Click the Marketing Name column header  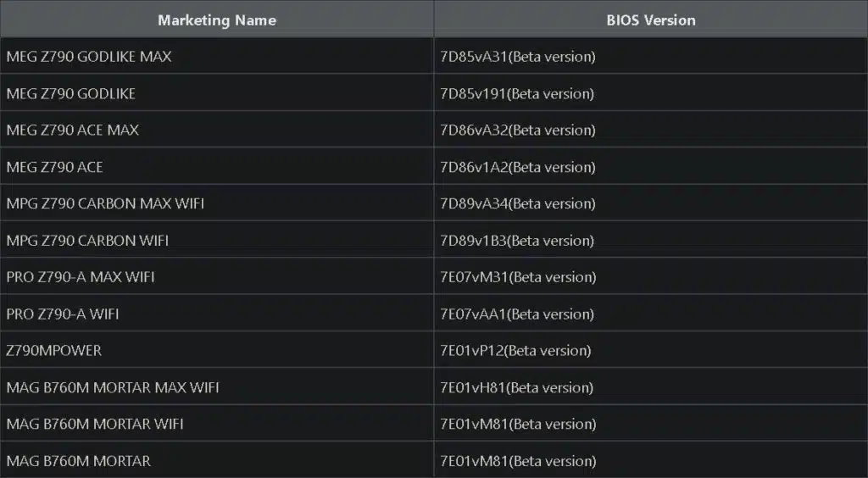pos(216,20)
